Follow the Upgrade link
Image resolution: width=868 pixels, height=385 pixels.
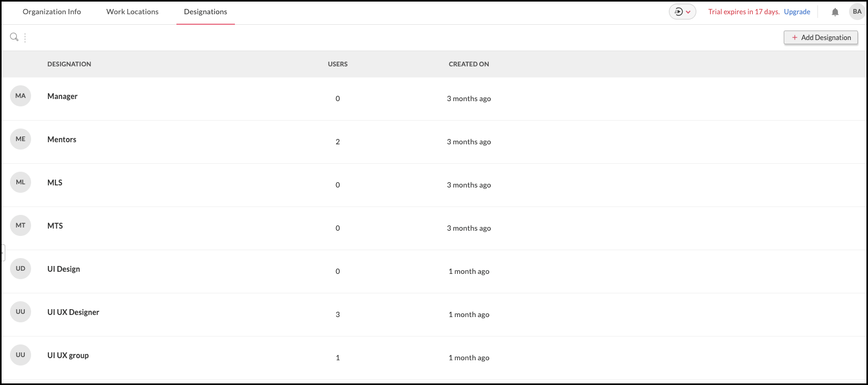click(x=797, y=12)
